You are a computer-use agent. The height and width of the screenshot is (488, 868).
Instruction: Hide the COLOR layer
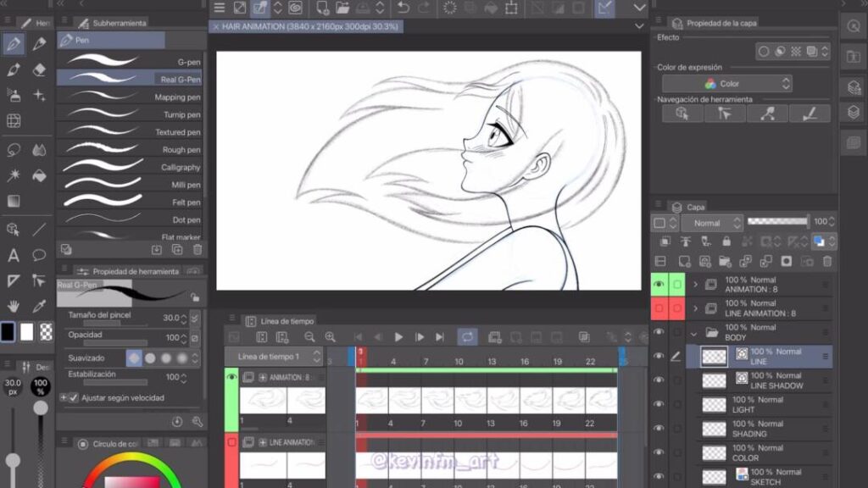(659, 452)
